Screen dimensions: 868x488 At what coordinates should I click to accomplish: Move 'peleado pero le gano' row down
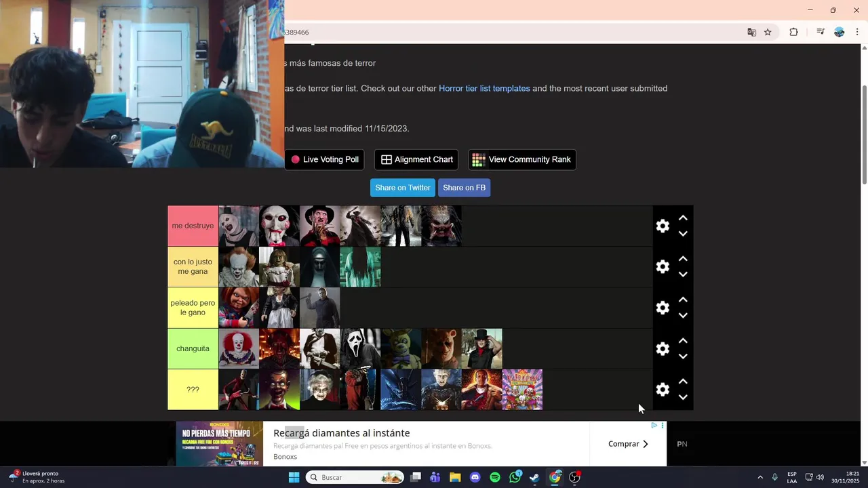683,315
